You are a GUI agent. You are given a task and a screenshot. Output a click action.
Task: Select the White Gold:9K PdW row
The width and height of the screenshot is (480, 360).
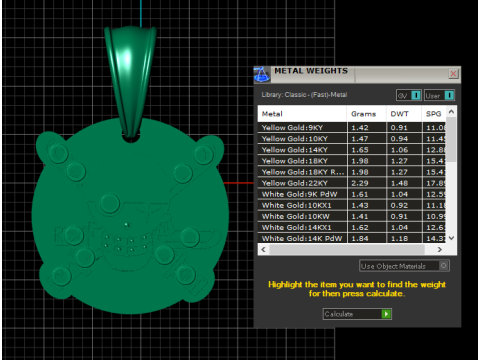coord(352,194)
